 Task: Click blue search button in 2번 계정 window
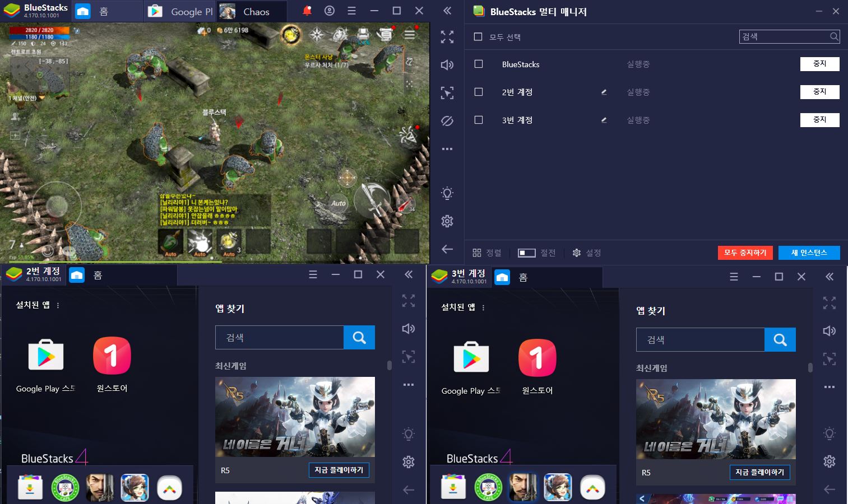[x=359, y=338]
